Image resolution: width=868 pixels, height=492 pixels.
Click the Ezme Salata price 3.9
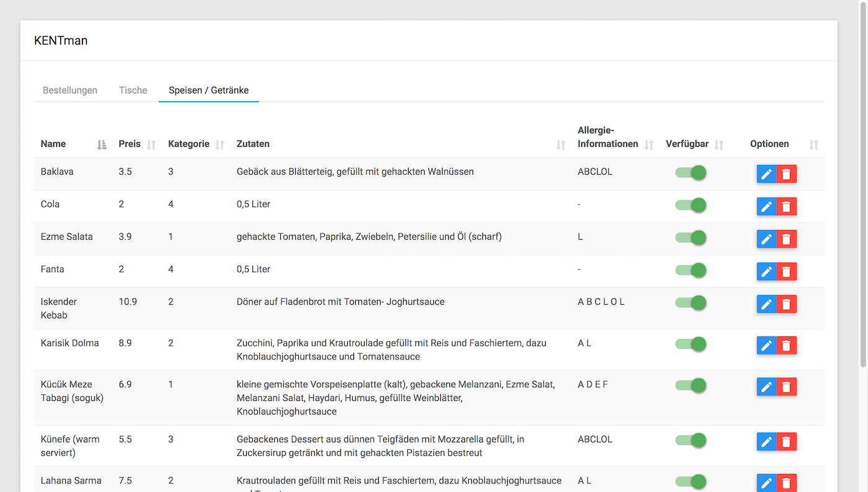(x=125, y=237)
